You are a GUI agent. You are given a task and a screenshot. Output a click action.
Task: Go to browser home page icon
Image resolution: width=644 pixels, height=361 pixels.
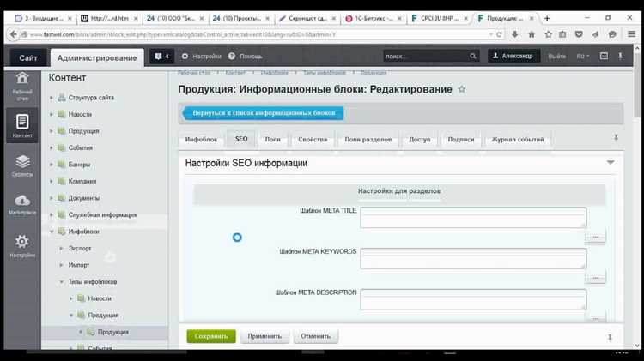click(x=532, y=34)
